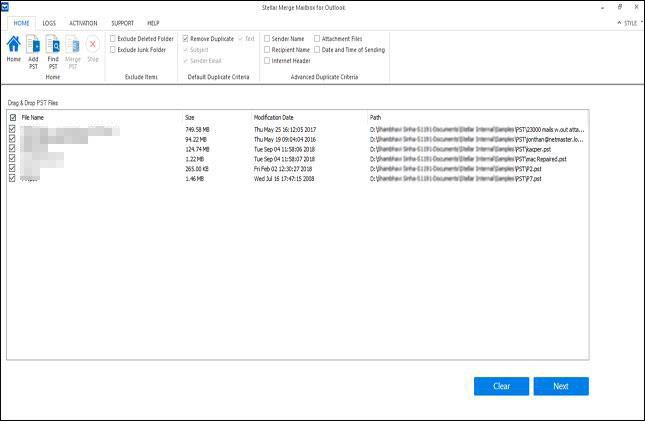Click the app logo in title bar

click(6, 6)
